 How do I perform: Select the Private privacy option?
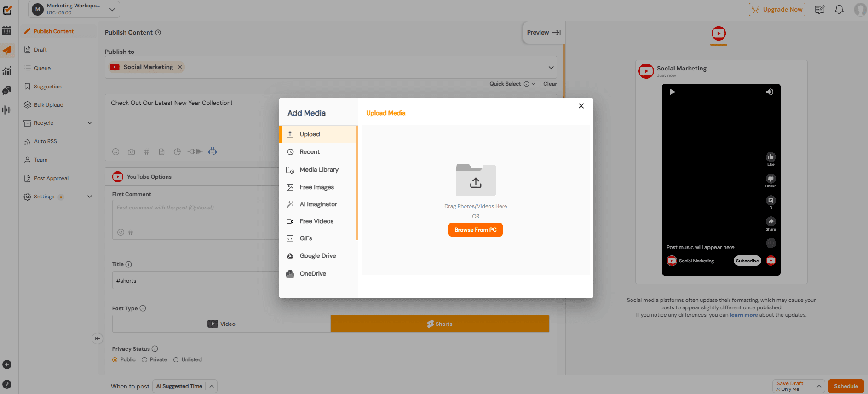144,360
